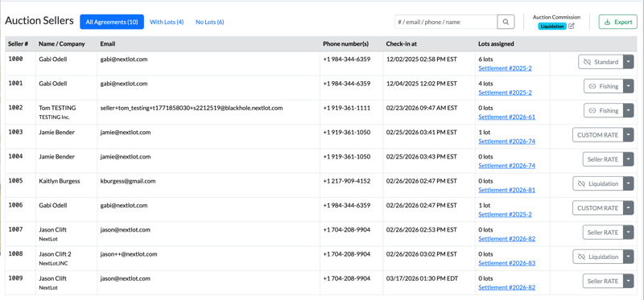644x300 pixels.
Task: Open Settlement #2025-2 link for seller 1001
Action: pyautogui.click(x=506, y=92)
